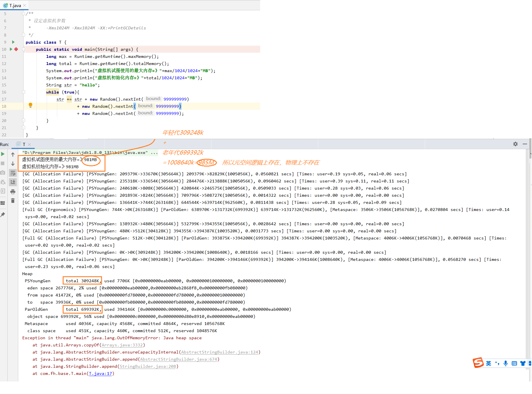Click the Restore Layout icon in the Run sidebar
532x394 pixels.
coord(3,203)
